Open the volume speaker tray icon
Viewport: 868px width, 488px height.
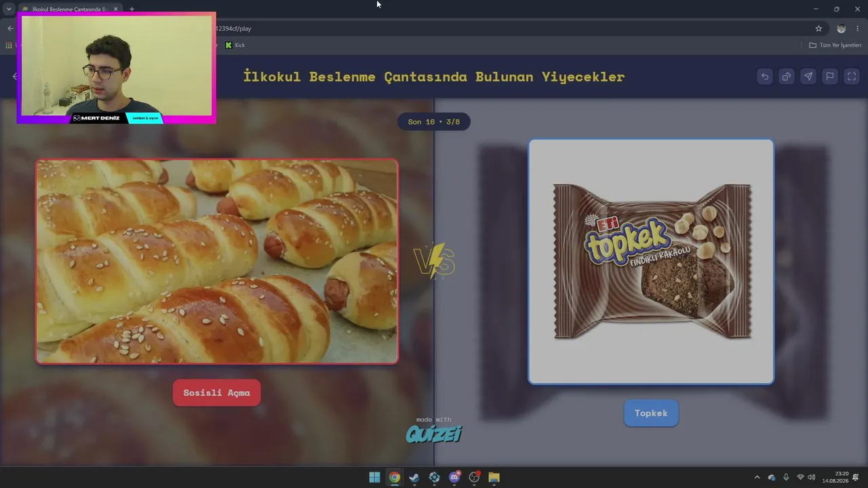coord(812,477)
